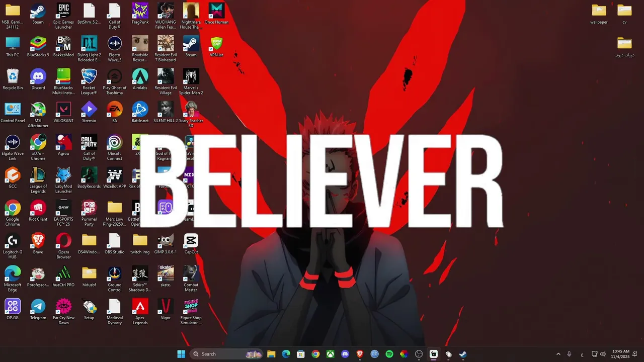Click the taskbar Search box

coord(227,354)
